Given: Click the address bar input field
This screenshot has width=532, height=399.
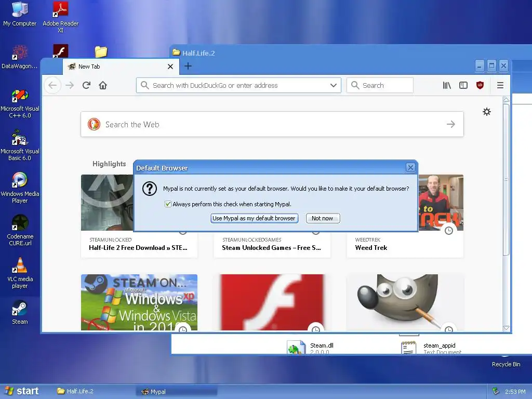Looking at the screenshot, I should pyautogui.click(x=238, y=85).
